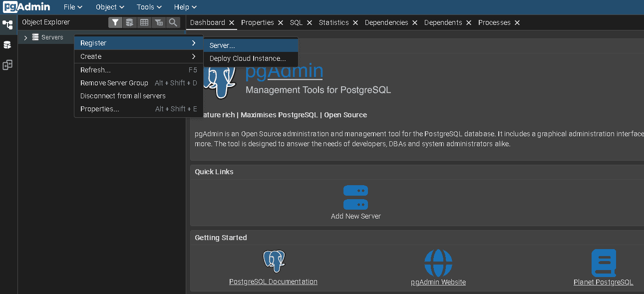Close the SQL tab
Screen dimensions: 644x294
tap(310, 22)
